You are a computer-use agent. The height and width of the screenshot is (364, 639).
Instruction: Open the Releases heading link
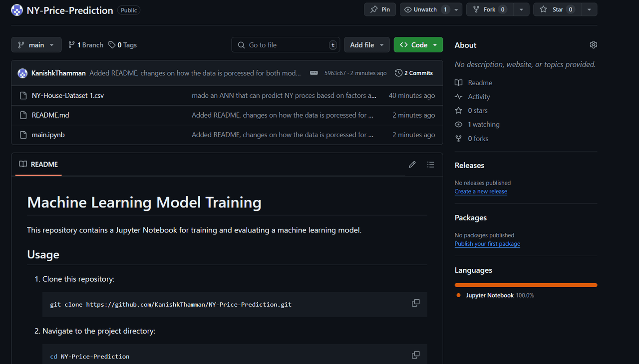pyautogui.click(x=469, y=165)
